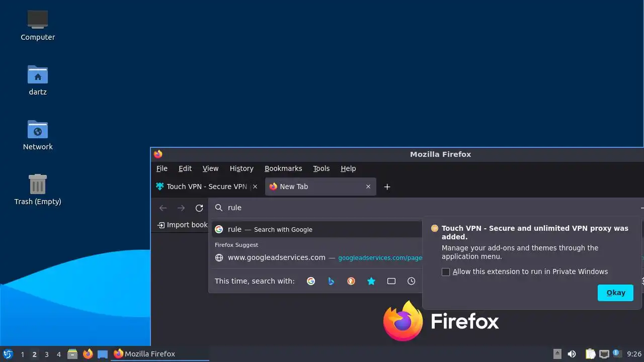This screenshot has width=644, height=362.
Task: Open the File menu
Action: point(162,168)
